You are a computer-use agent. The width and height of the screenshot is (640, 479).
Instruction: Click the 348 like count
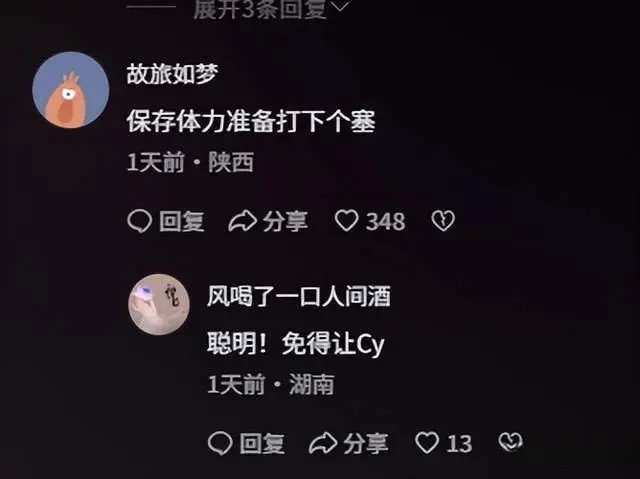[385, 222]
